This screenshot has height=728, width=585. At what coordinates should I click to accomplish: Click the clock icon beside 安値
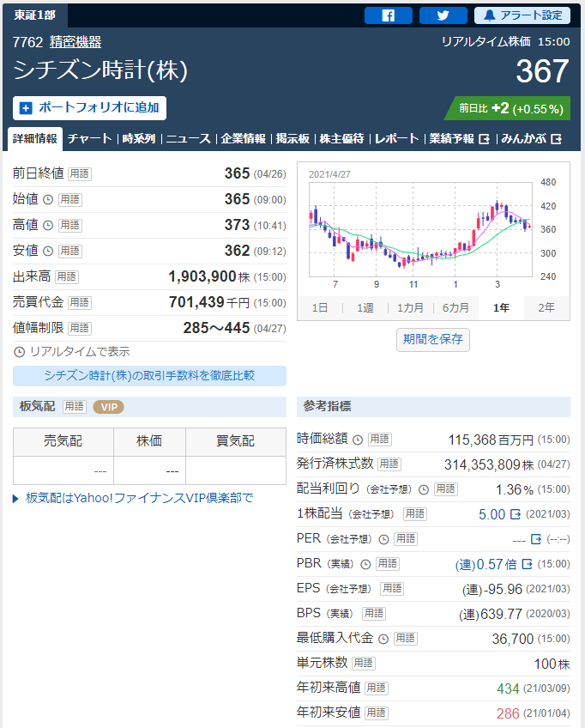pos(48,252)
